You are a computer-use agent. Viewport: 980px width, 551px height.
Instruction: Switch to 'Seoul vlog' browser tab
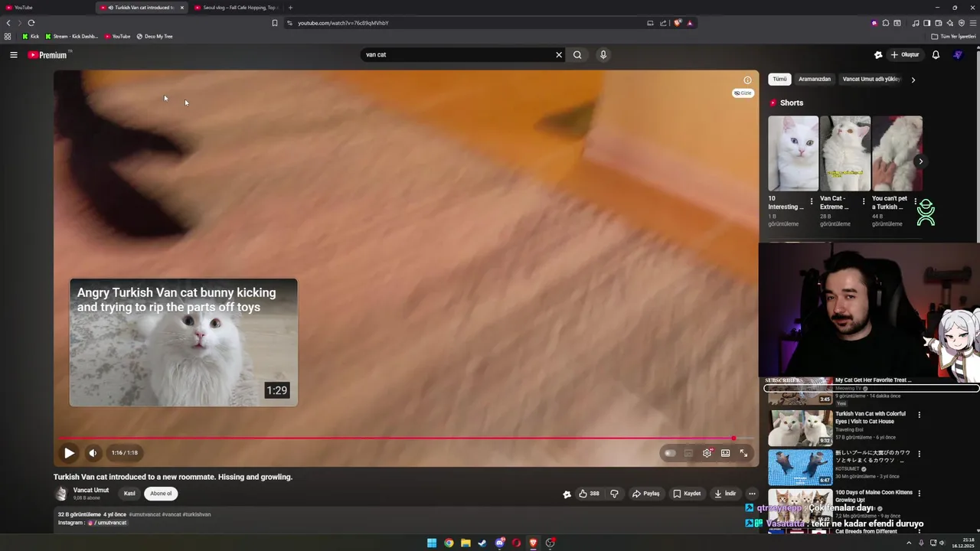(237, 8)
